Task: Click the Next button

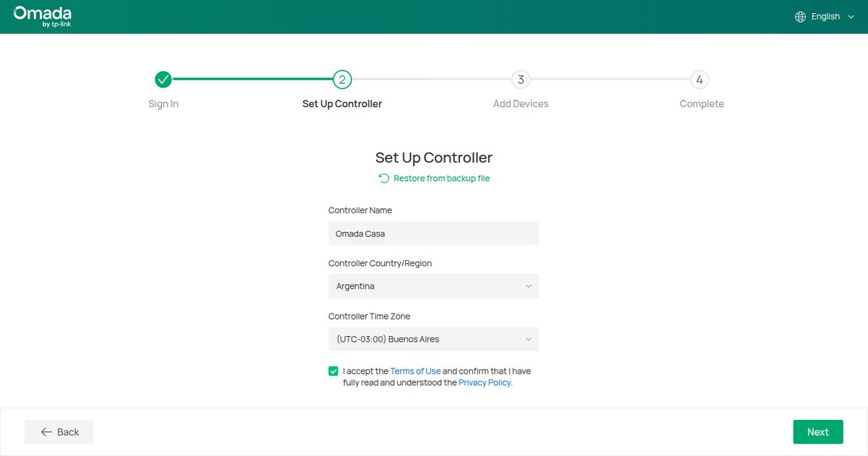Action: pos(818,432)
